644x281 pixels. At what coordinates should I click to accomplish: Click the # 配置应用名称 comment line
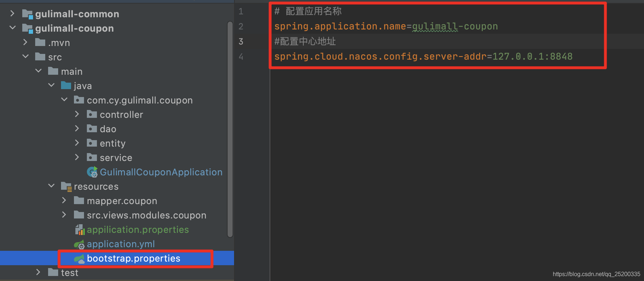(x=308, y=11)
